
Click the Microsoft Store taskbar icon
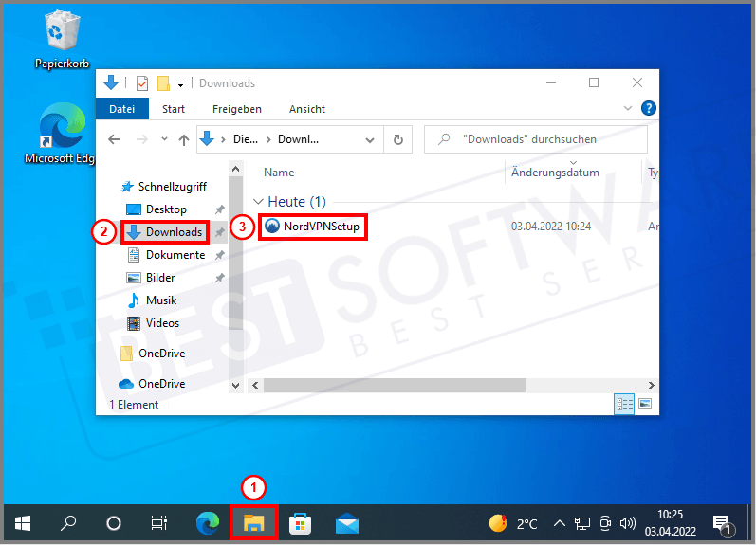(x=300, y=523)
